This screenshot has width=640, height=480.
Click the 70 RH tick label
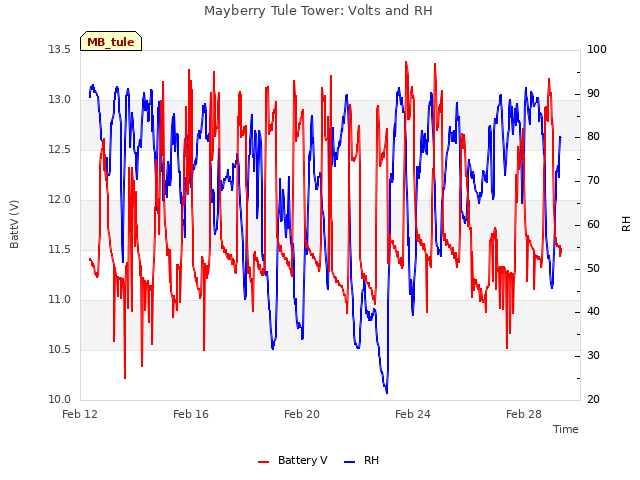[x=593, y=180]
